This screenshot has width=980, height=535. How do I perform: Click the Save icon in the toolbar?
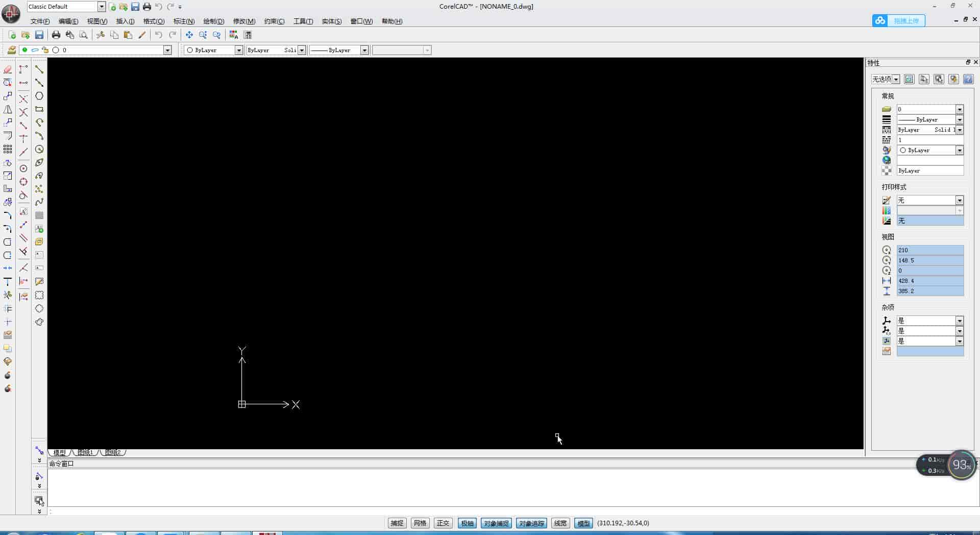pos(39,35)
